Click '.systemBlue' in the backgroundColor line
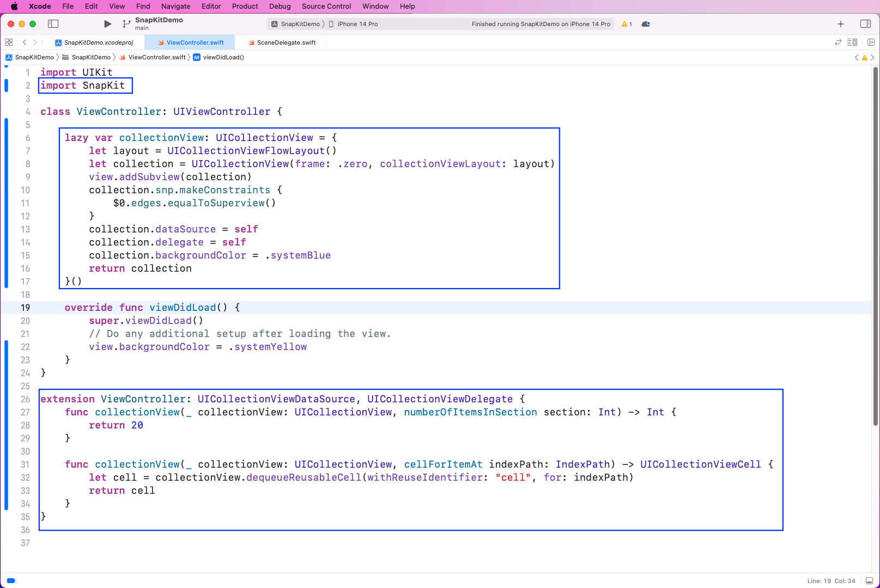Screen dimensions: 880x588 tap(298, 255)
